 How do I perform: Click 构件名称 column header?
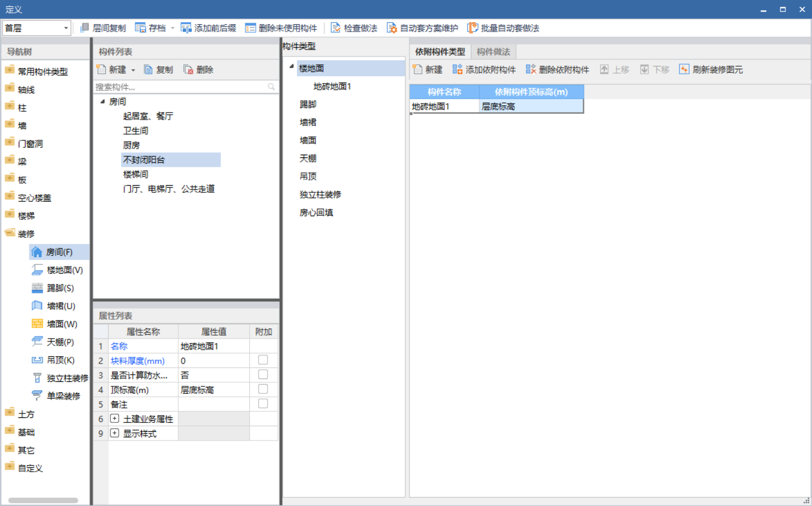(444, 91)
